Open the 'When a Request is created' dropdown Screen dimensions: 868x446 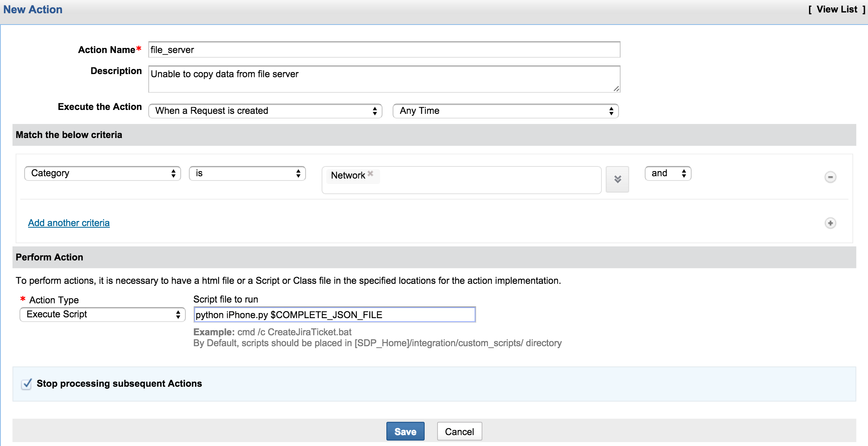click(x=265, y=111)
